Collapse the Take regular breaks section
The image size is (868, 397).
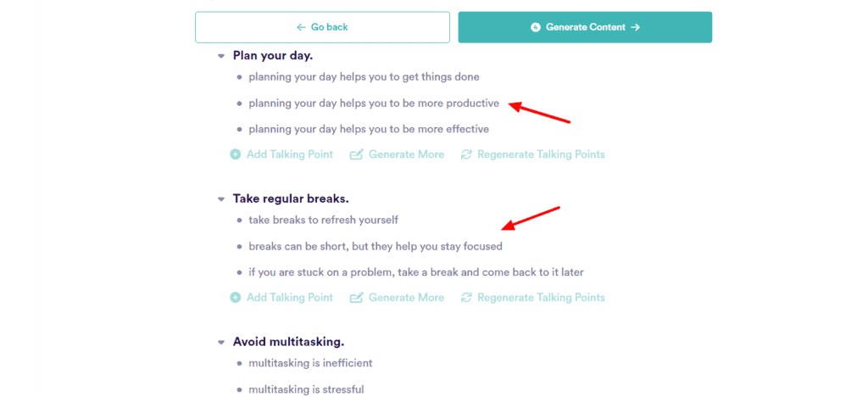[x=221, y=199]
